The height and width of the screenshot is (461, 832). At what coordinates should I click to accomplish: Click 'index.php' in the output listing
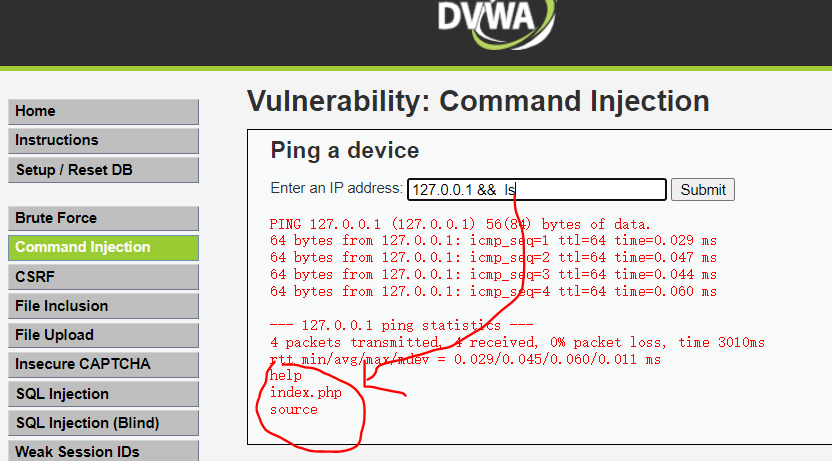pos(306,393)
